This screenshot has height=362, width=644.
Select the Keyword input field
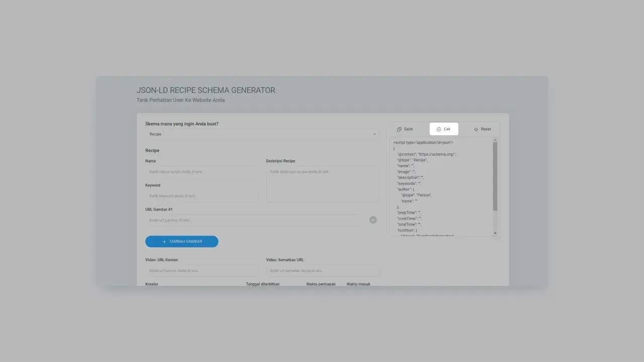point(201,196)
